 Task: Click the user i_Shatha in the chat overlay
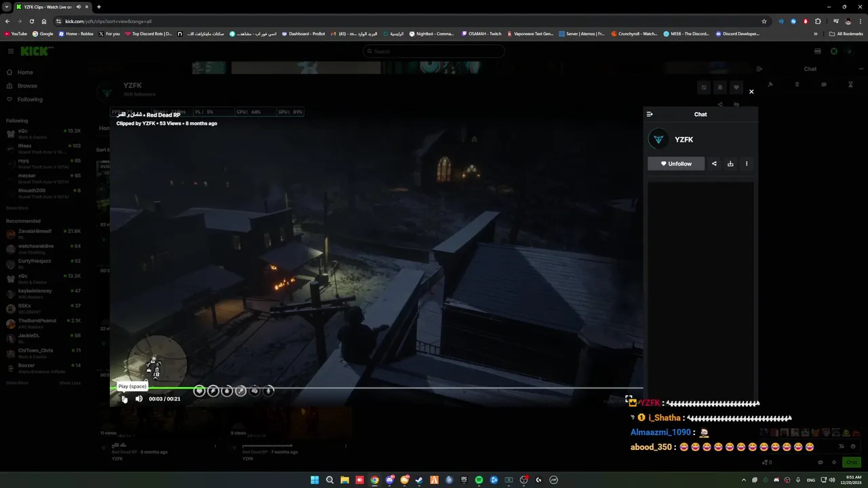(665, 418)
